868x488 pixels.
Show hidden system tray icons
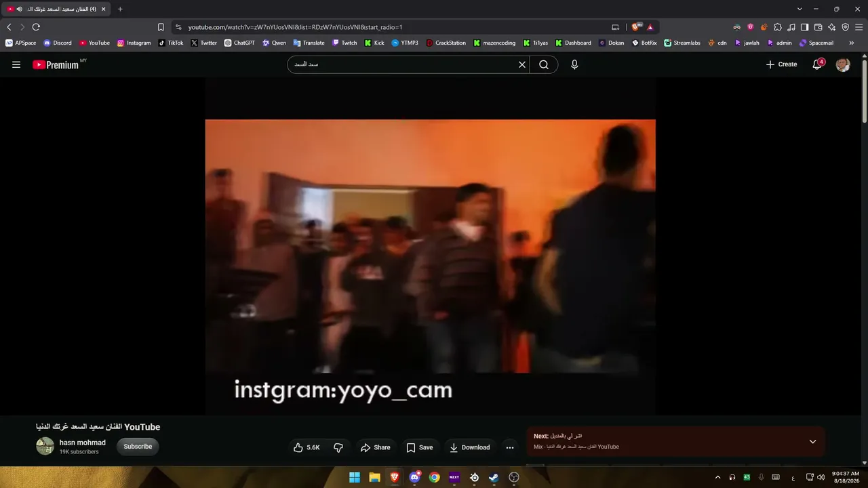pyautogui.click(x=717, y=477)
